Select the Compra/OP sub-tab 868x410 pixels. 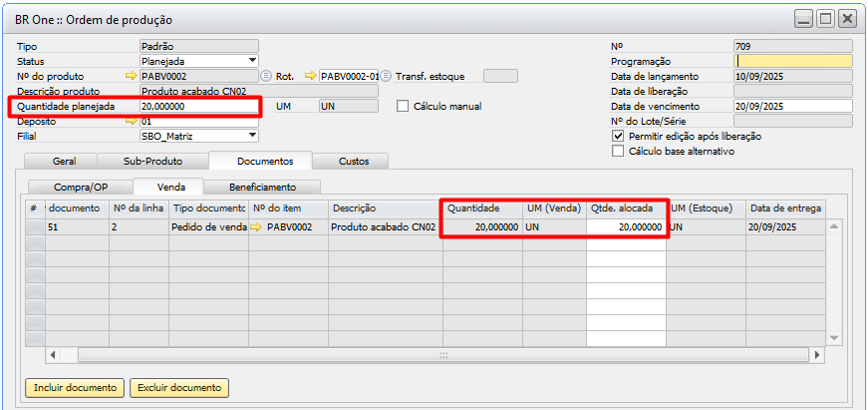[80, 187]
